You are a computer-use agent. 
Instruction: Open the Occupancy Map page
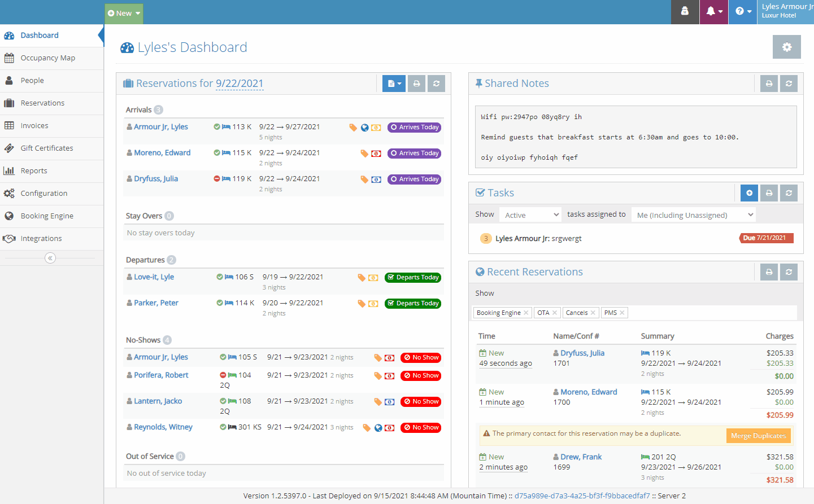47,58
